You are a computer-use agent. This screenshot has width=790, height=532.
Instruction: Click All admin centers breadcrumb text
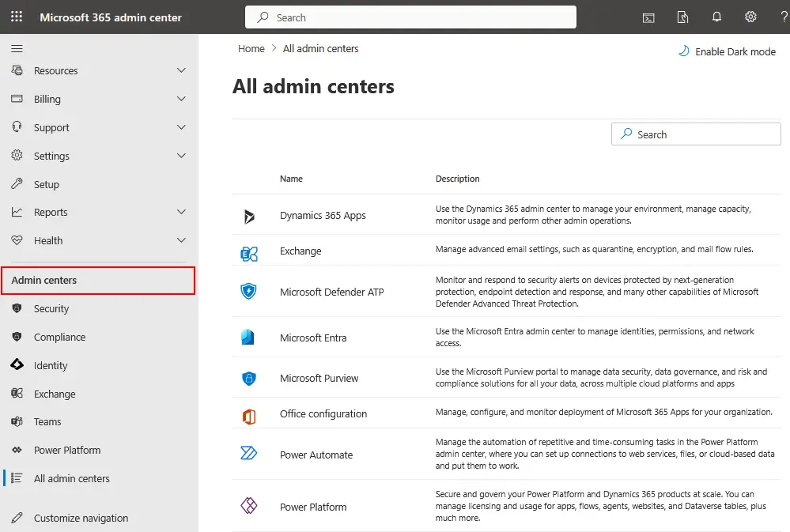[320, 48]
